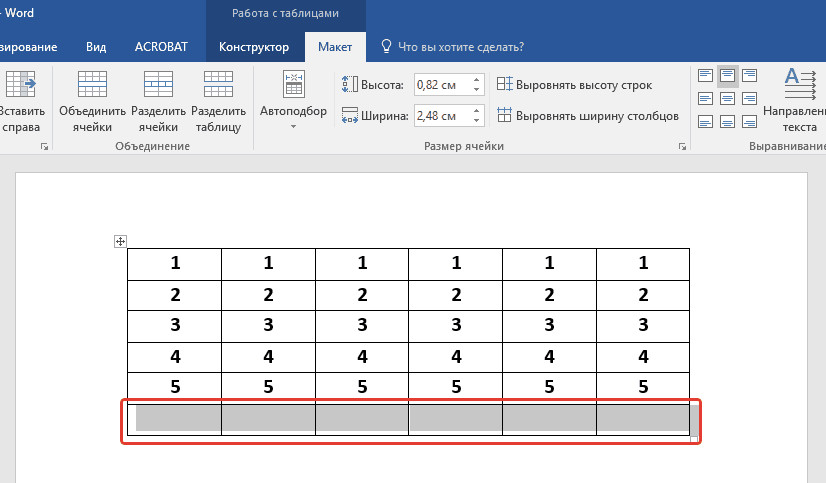Switch to the Конструктор tab

[x=254, y=47]
